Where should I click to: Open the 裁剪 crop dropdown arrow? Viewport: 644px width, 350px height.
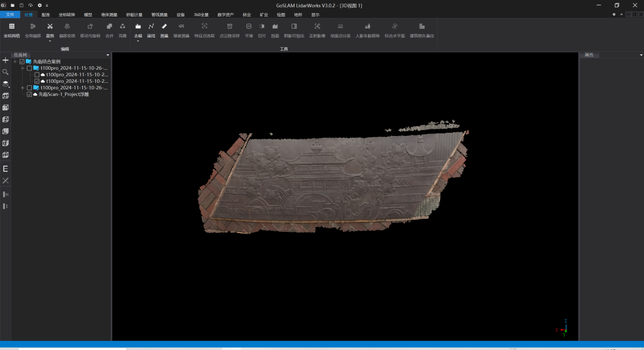(50, 41)
